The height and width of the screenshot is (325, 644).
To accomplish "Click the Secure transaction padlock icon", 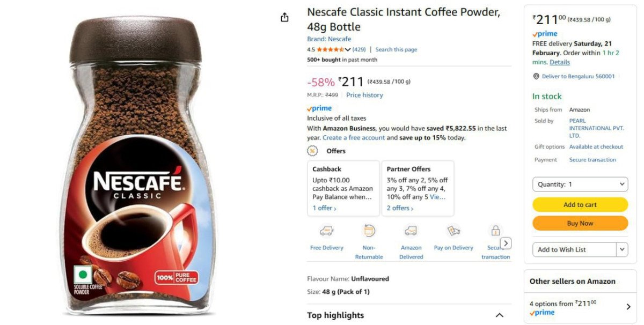I will point(495,231).
